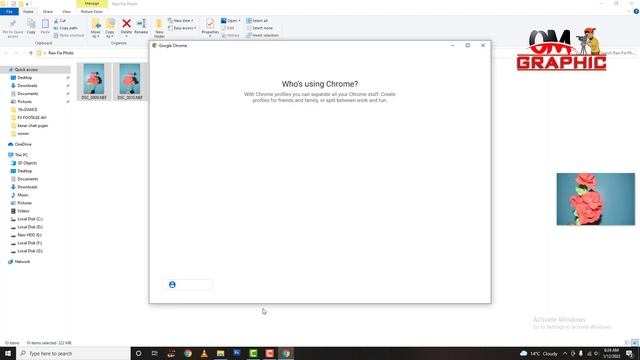640x360 pixels.
Task: Open the VLC cone icon on taskbar
Action: (204, 353)
